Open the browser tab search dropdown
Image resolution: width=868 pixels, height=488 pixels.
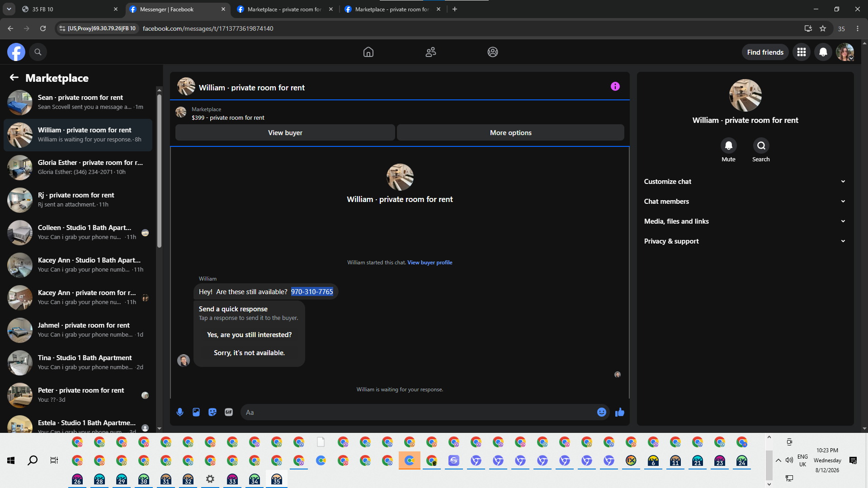pyautogui.click(x=9, y=9)
